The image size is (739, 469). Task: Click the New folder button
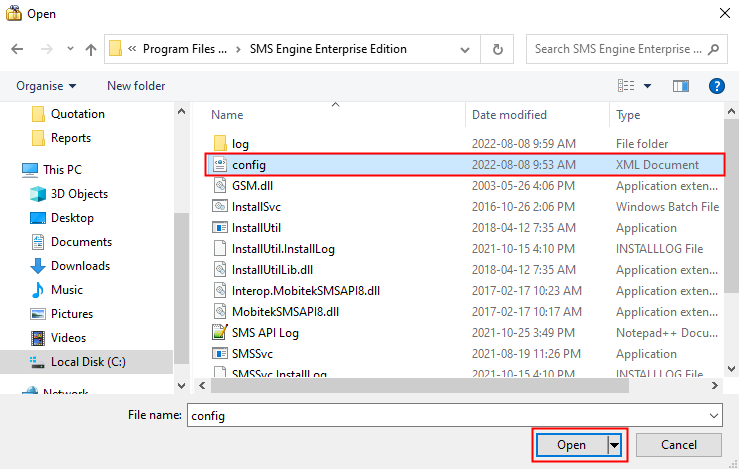pyautogui.click(x=136, y=86)
